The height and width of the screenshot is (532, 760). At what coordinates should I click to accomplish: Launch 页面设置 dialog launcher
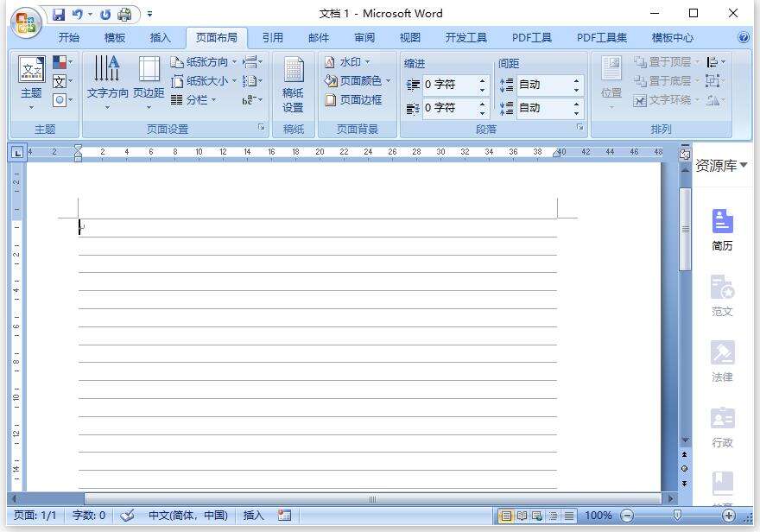262,127
